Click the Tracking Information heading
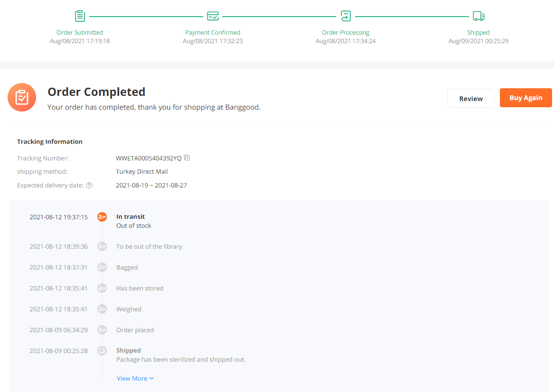 [x=50, y=141]
